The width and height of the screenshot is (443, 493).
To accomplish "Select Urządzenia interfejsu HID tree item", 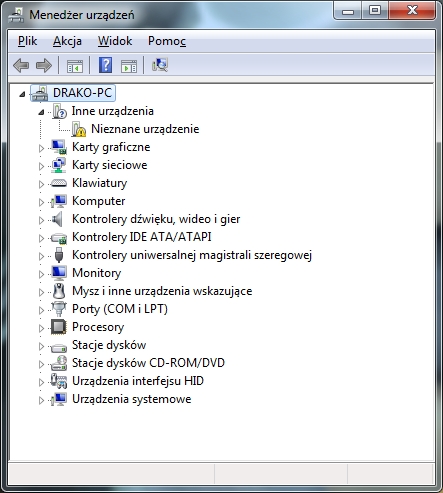I will click(x=138, y=381).
